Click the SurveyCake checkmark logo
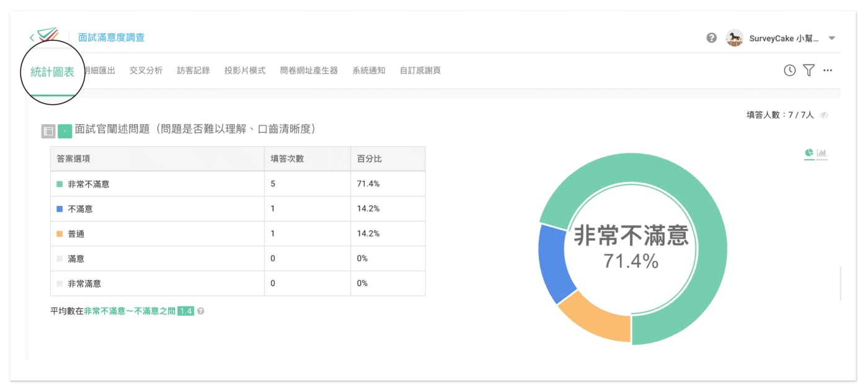The height and width of the screenshot is (392, 868). pos(47,35)
